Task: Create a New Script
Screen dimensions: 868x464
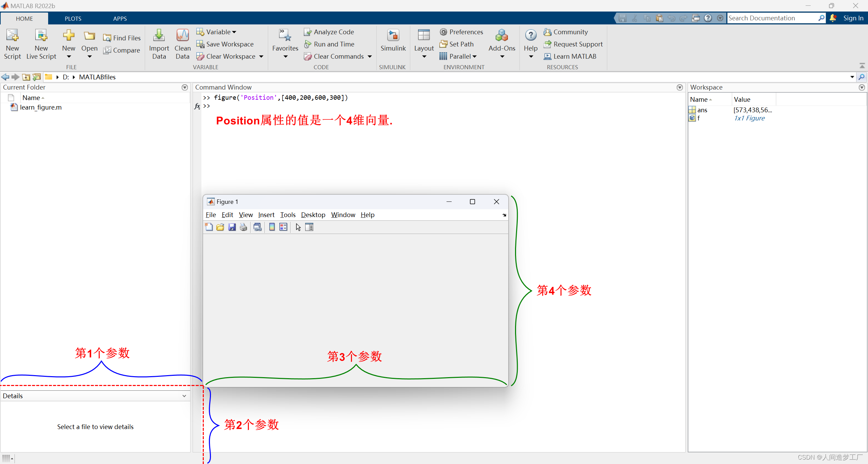Action: [x=13, y=44]
